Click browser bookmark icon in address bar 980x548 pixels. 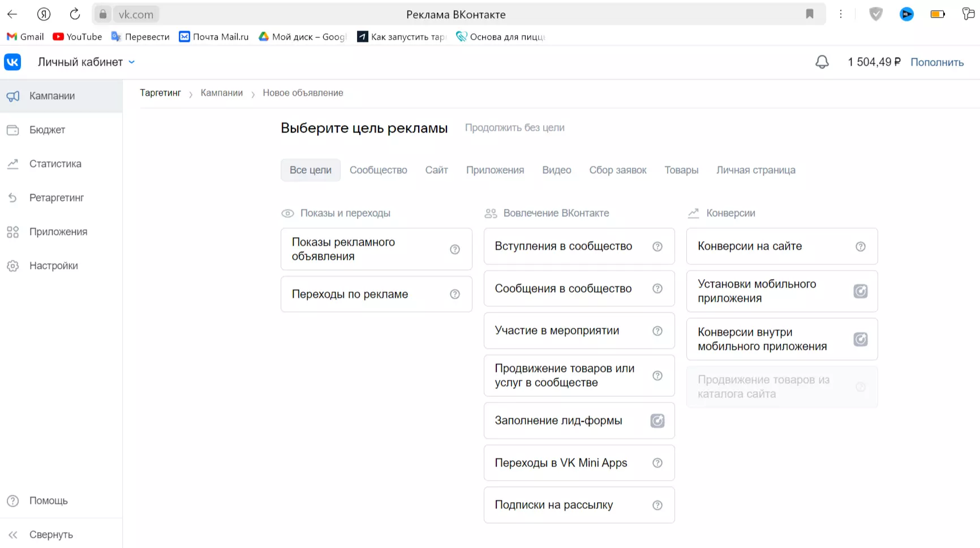point(810,14)
